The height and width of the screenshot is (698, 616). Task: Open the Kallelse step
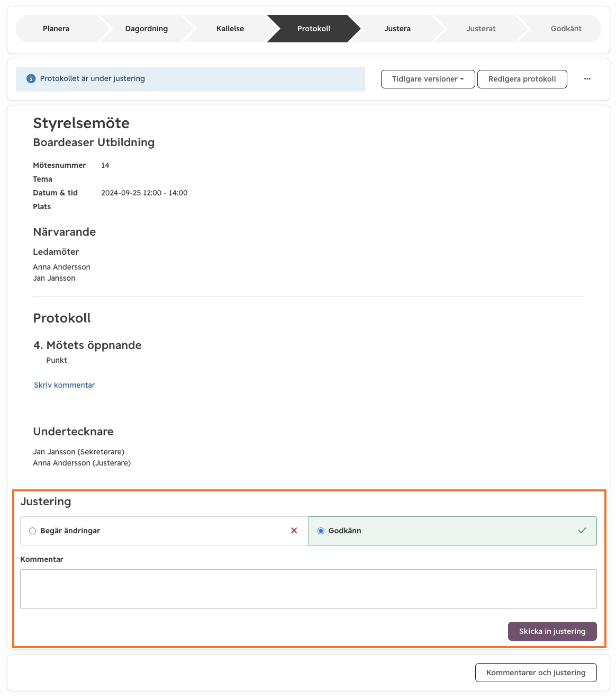(x=230, y=29)
